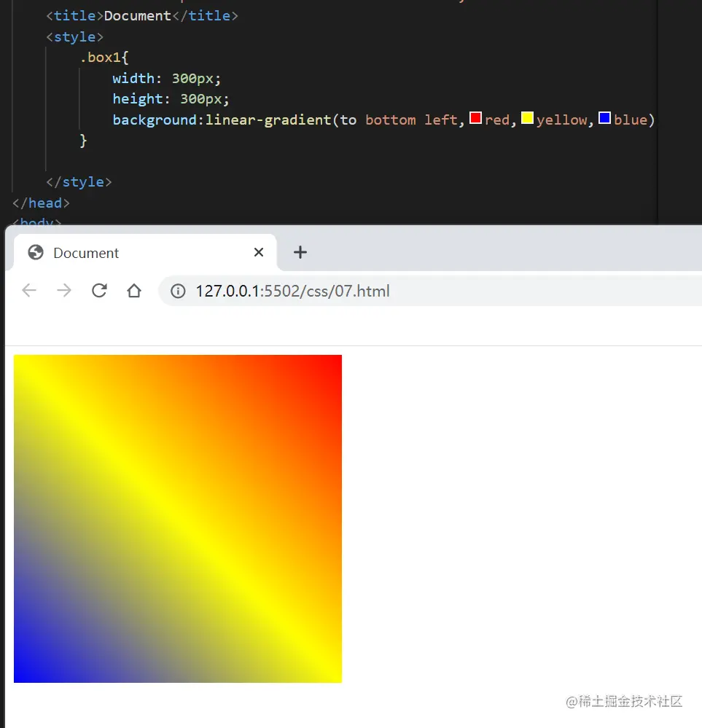Click the closing </head> tag

[x=41, y=203]
